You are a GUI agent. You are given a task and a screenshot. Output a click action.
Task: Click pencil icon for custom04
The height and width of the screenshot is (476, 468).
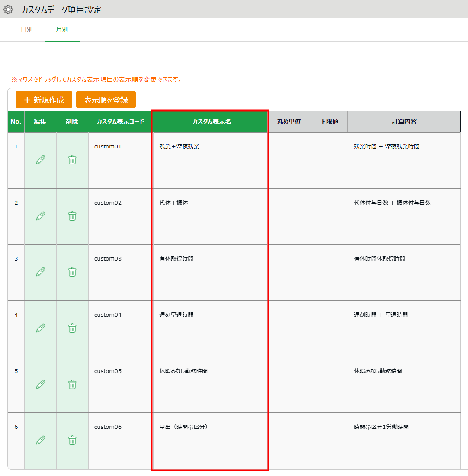[41, 328]
